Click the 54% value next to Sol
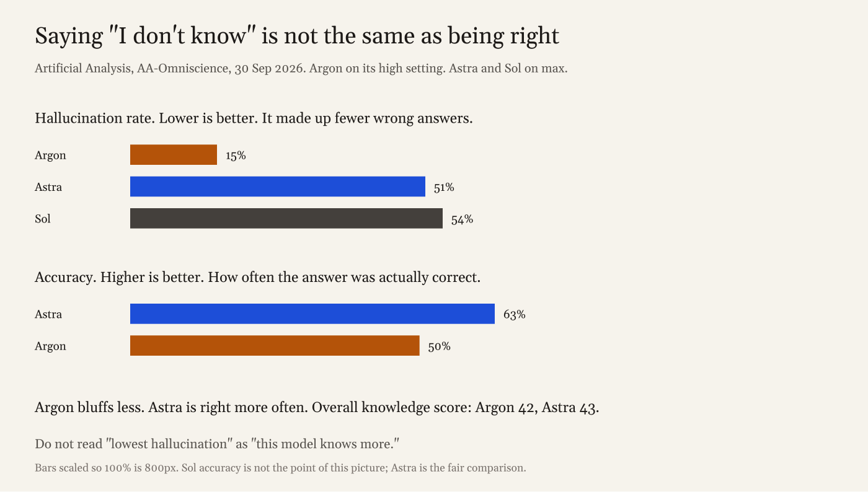The image size is (868, 492). 462,219
